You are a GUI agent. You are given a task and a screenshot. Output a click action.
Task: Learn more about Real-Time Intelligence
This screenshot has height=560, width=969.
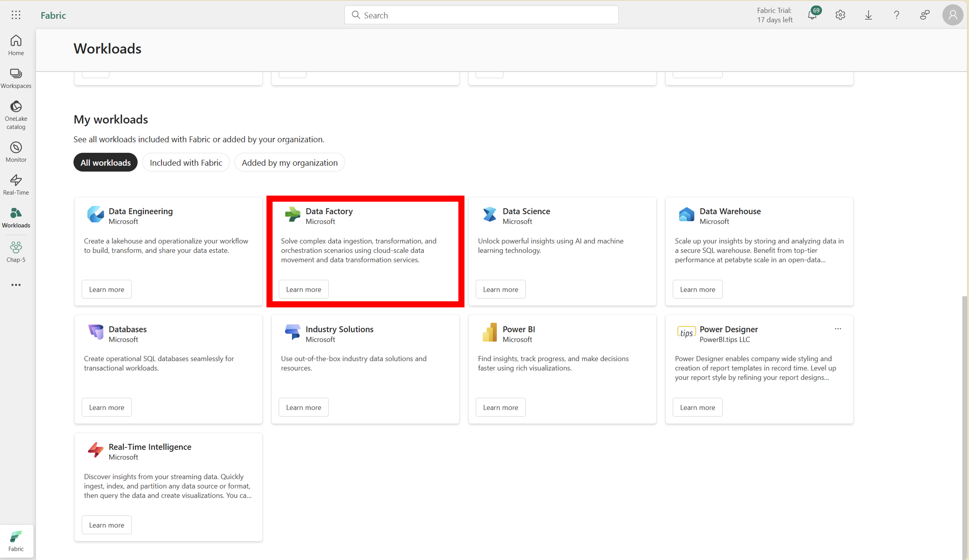click(107, 525)
